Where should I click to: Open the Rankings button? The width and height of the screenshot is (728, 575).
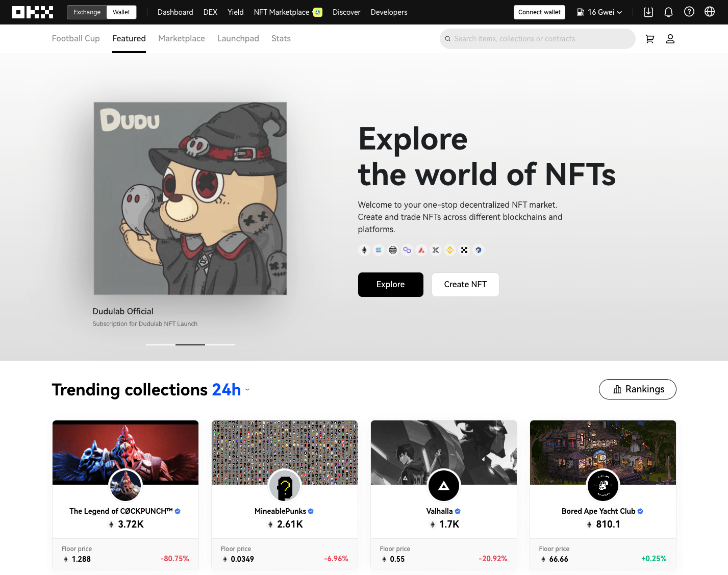(638, 389)
